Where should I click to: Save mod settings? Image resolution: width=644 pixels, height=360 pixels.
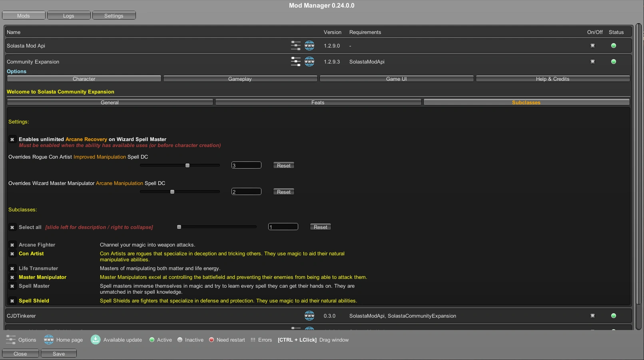tap(59, 354)
